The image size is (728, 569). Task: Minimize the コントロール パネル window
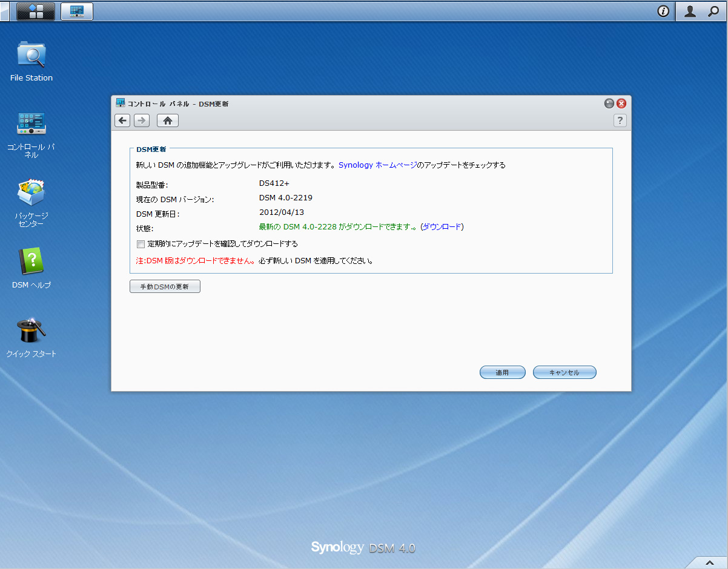click(x=609, y=104)
